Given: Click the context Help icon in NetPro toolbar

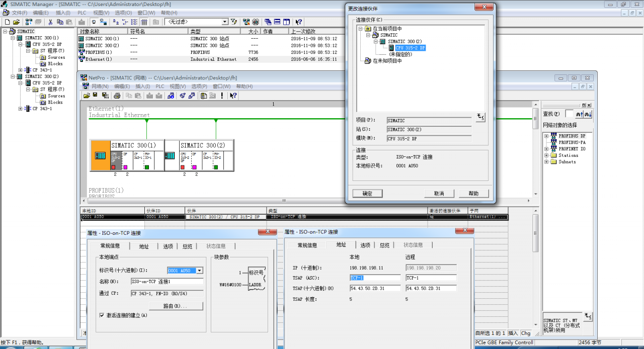Looking at the screenshot, I should click(233, 96).
